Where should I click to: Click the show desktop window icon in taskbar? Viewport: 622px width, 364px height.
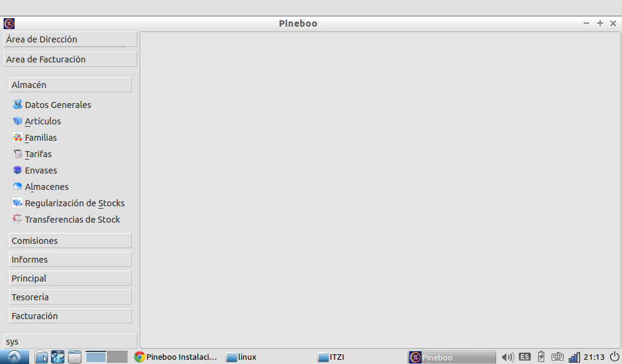[x=74, y=357]
